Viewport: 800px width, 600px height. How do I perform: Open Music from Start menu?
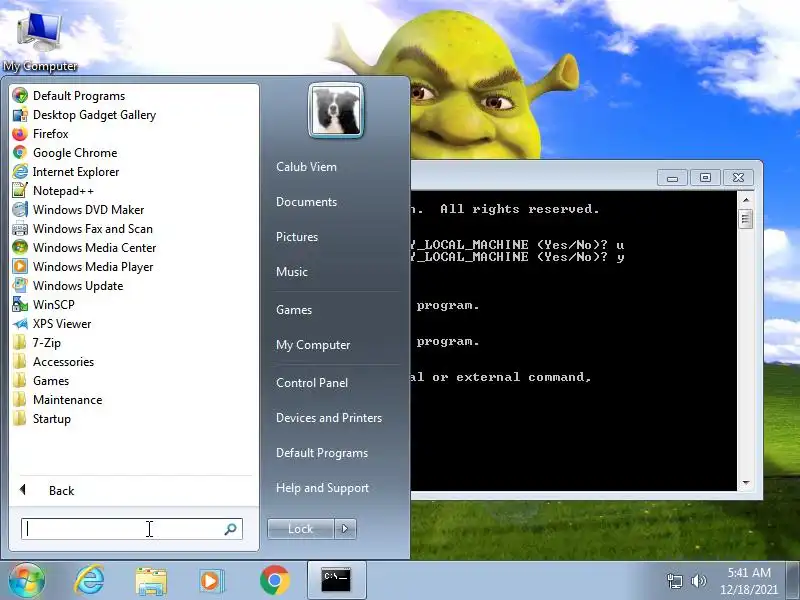[x=292, y=272]
